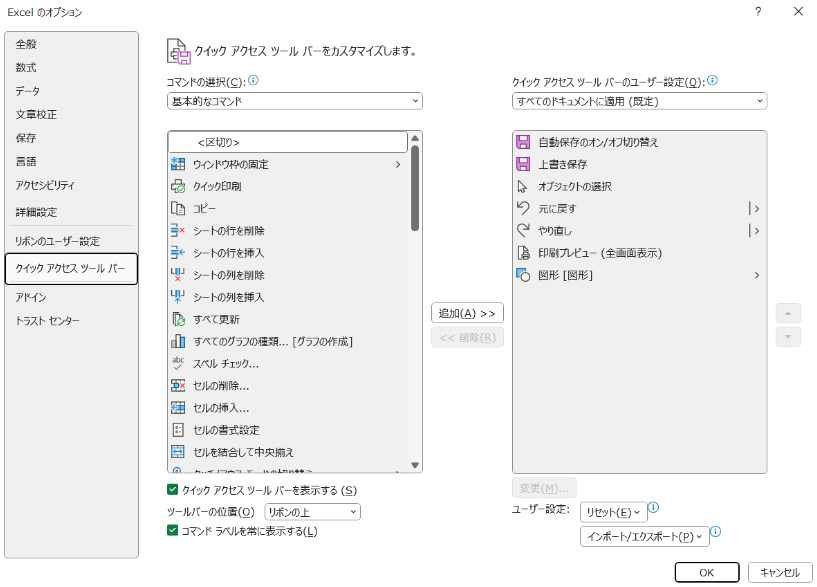This screenshot has width=817, height=587.
Task: Click the command list scrollbar thumb
Action: tap(415, 188)
